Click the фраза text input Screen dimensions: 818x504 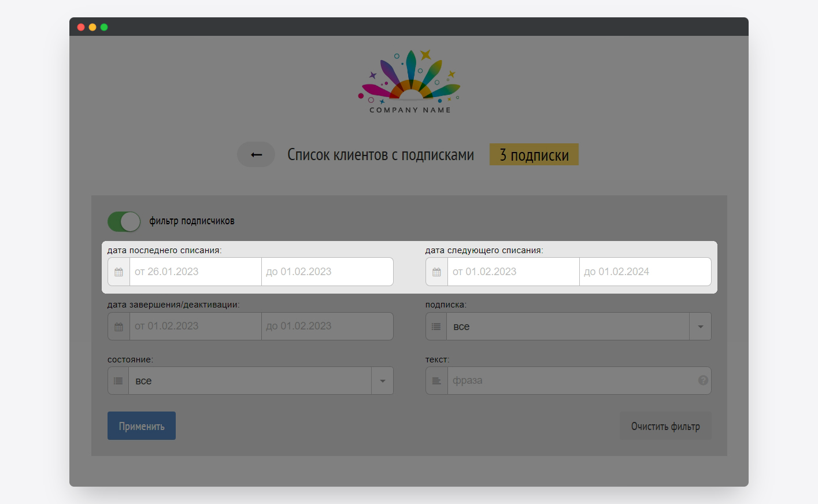coord(572,381)
